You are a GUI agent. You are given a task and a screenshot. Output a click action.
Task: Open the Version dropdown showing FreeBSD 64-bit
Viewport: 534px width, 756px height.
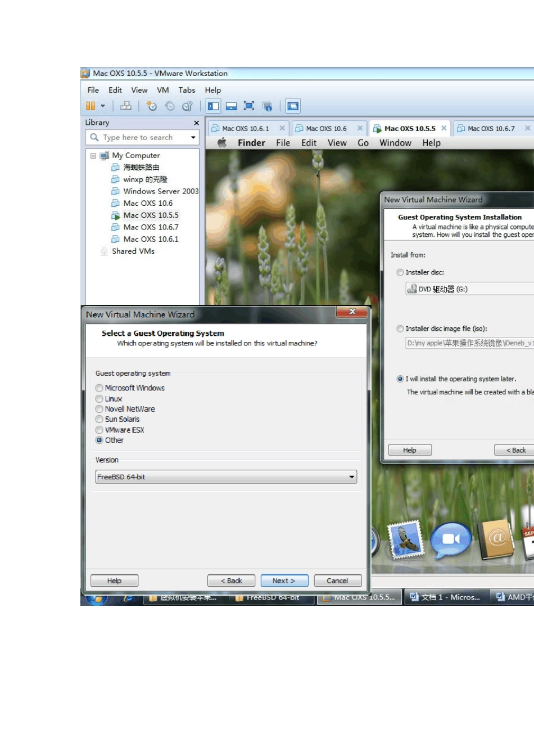(226, 477)
